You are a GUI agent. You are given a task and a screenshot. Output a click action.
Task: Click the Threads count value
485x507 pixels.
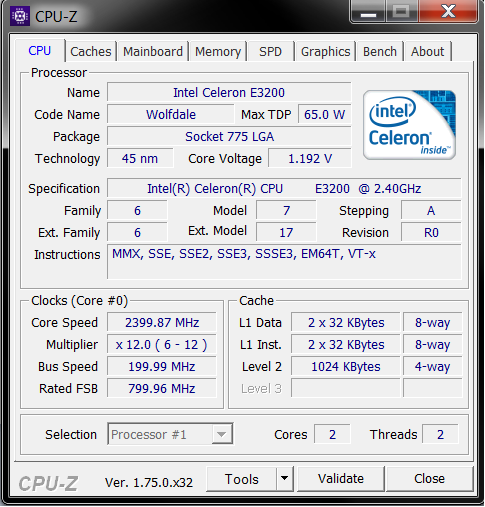pyautogui.click(x=440, y=434)
